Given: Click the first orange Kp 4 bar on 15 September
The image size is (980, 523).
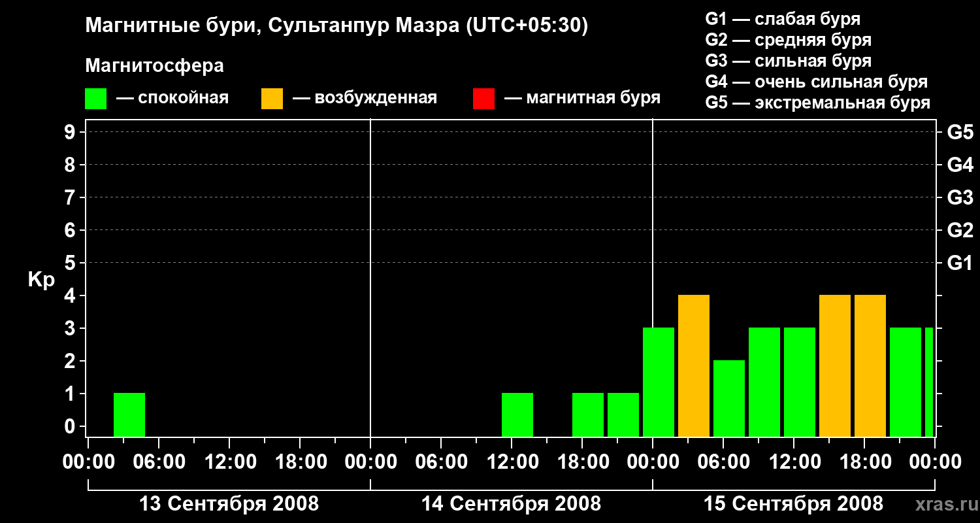Looking at the screenshot, I should pyautogui.click(x=694, y=365).
